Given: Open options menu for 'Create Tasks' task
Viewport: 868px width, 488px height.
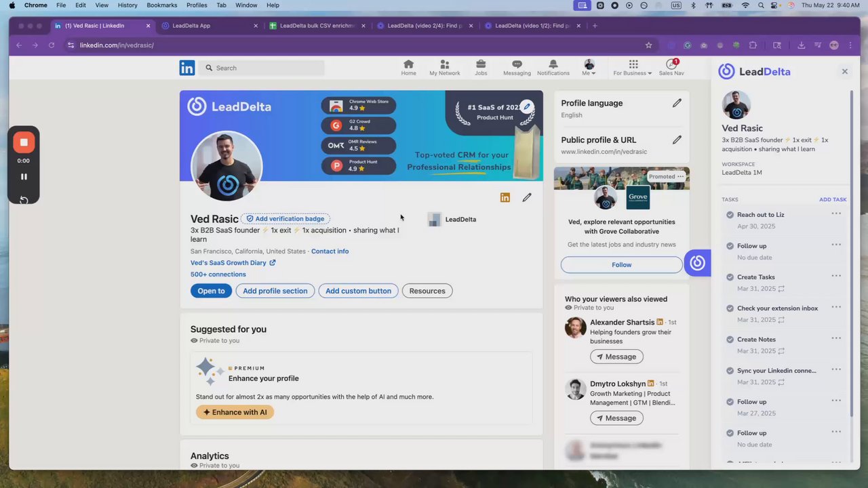Looking at the screenshot, I should [x=836, y=276].
